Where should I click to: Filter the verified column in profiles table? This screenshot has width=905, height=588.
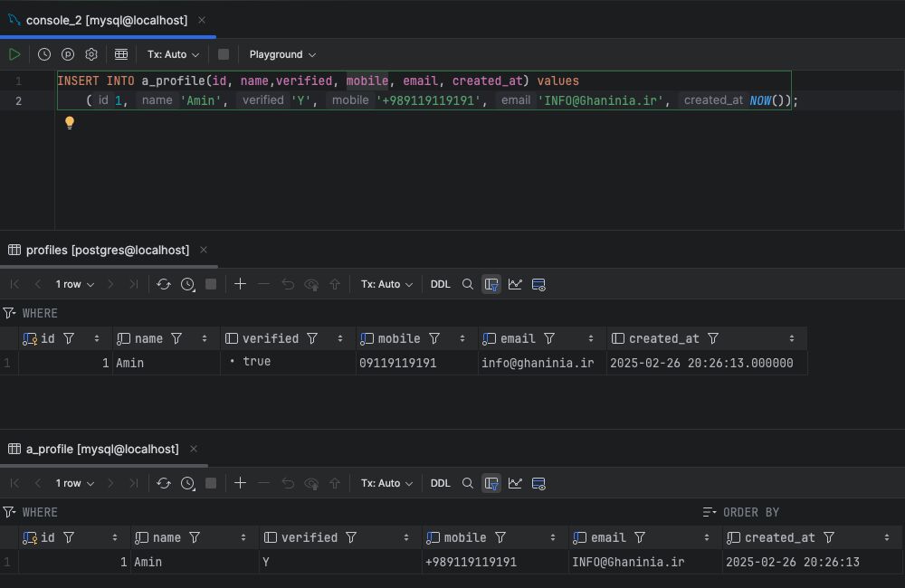(312, 338)
